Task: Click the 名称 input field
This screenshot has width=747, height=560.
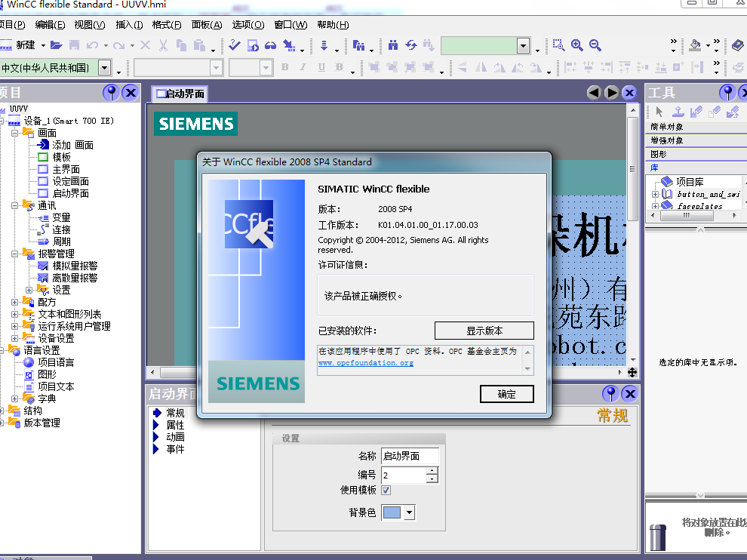Action: pyautogui.click(x=410, y=456)
